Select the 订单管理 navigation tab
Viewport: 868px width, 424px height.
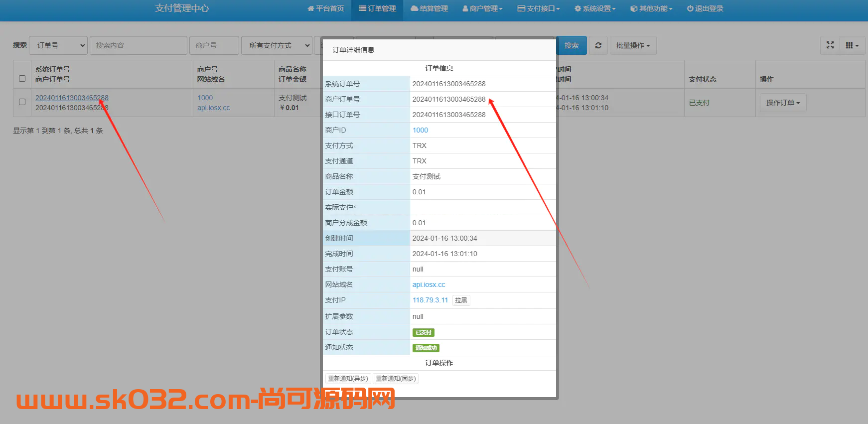click(x=377, y=8)
